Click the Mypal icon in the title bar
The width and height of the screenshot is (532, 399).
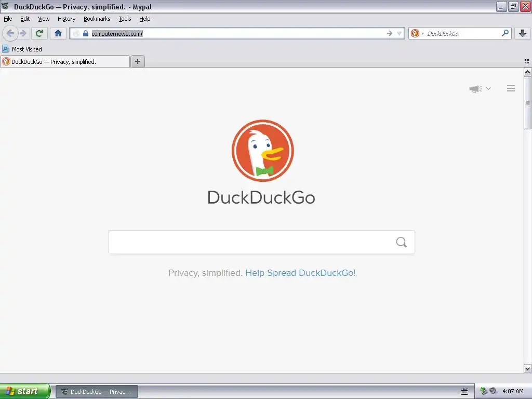tap(5, 6)
